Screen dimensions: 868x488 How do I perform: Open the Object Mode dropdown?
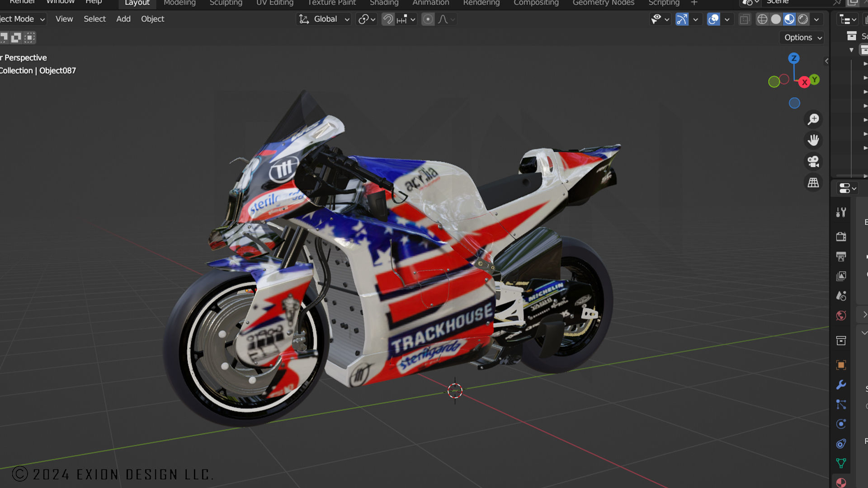pos(23,19)
